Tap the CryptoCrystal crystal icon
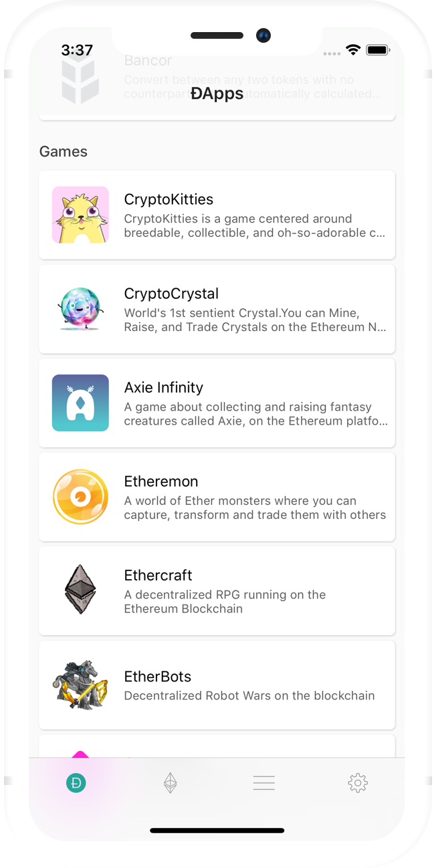 [80, 309]
